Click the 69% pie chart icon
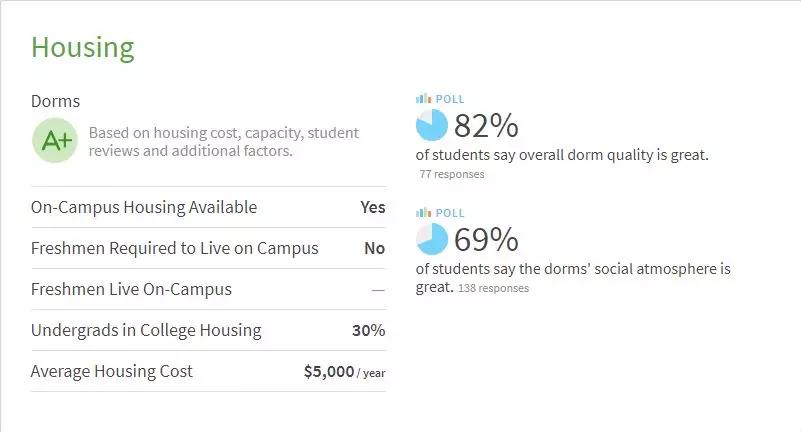 tap(432, 239)
